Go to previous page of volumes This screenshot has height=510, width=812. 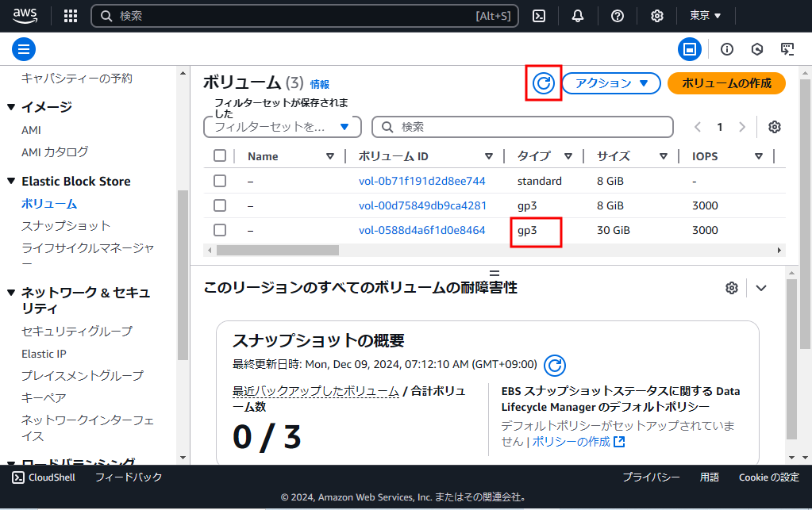(698, 127)
